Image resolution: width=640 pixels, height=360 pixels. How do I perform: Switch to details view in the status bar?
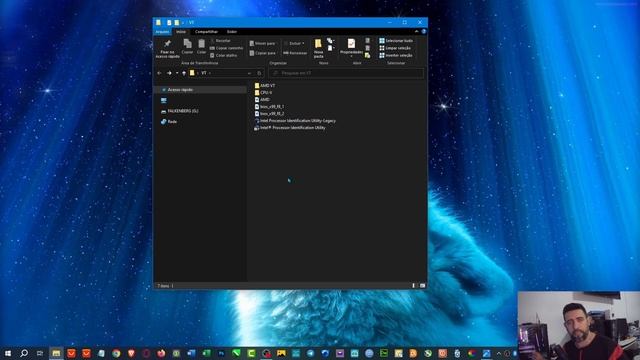click(x=413, y=286)
